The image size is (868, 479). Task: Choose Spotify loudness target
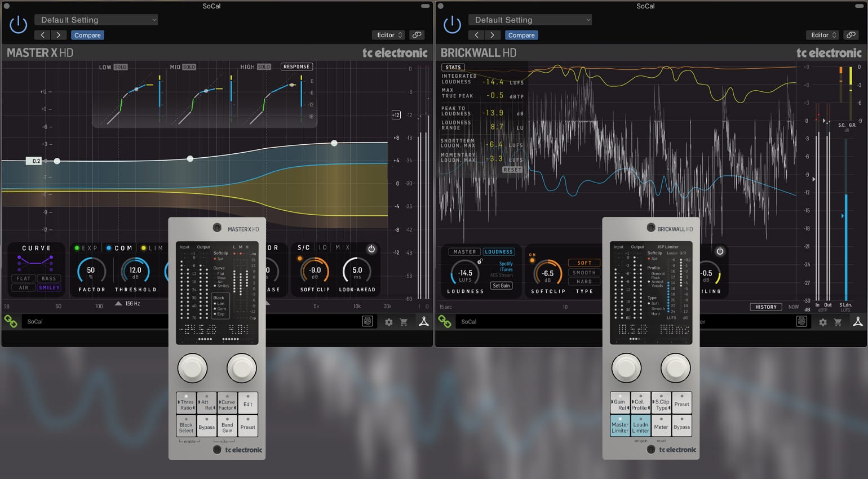point(506,264)
